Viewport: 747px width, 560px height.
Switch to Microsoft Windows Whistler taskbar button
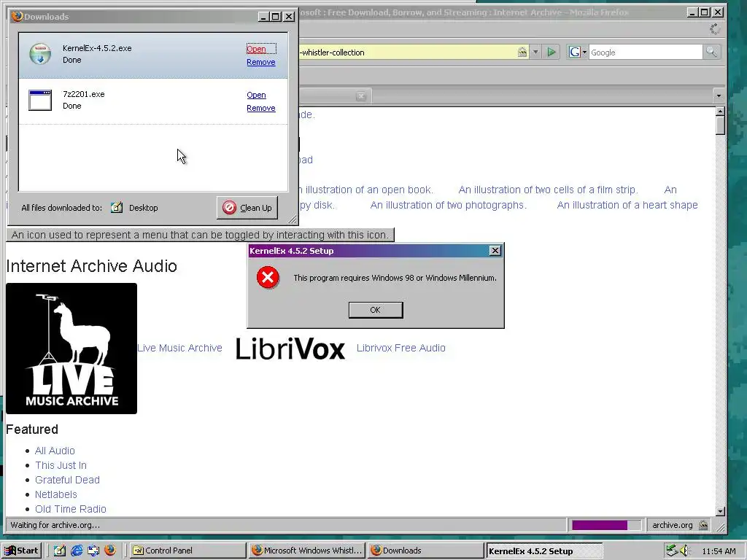point(306,551)
